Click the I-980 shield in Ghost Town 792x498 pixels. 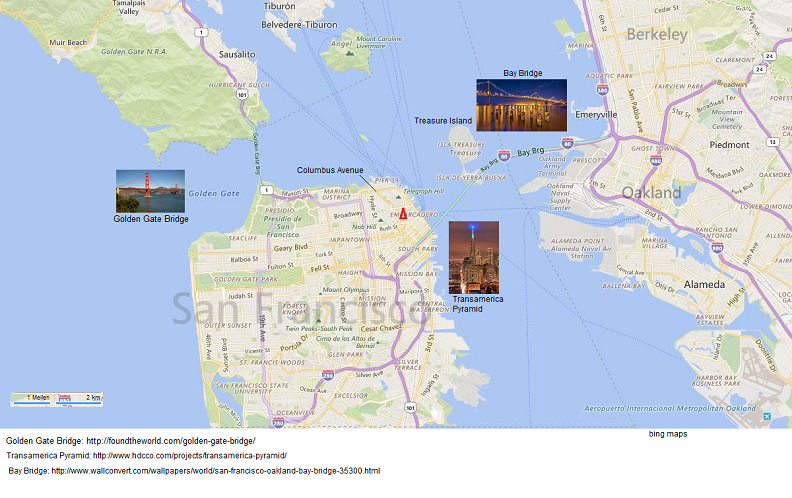click(x=656, y=161)
